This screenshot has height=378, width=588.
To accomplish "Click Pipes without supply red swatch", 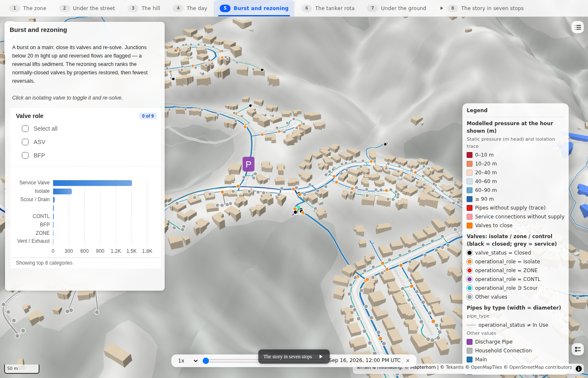I will click(470, 208).
